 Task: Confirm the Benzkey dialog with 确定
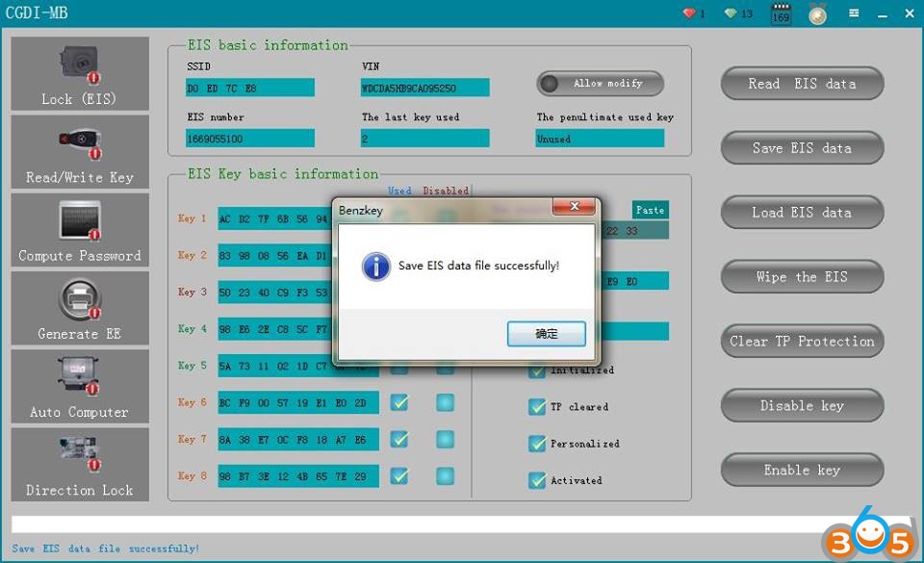pos(546,334)
